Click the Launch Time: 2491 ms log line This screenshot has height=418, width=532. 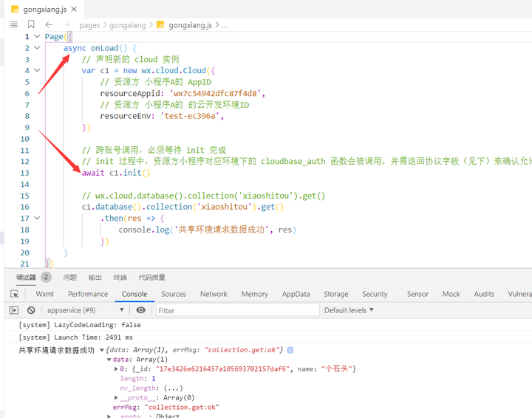click(75, 338)
